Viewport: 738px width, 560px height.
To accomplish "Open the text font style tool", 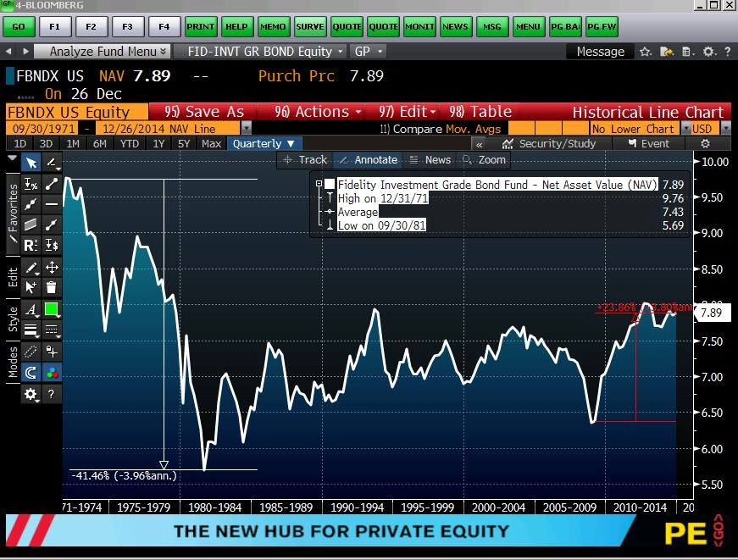I will [31, 309].
